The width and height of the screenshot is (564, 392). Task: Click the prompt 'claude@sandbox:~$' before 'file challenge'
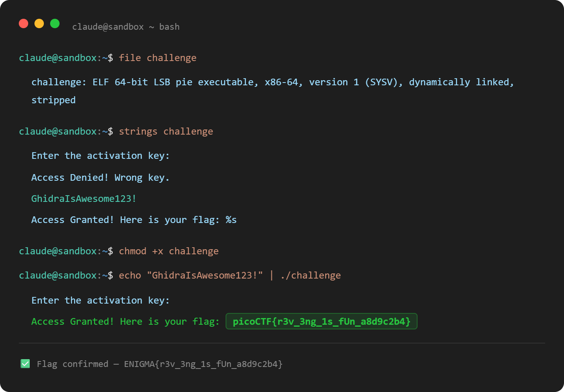pyautogui.click(x=66, y=58)
